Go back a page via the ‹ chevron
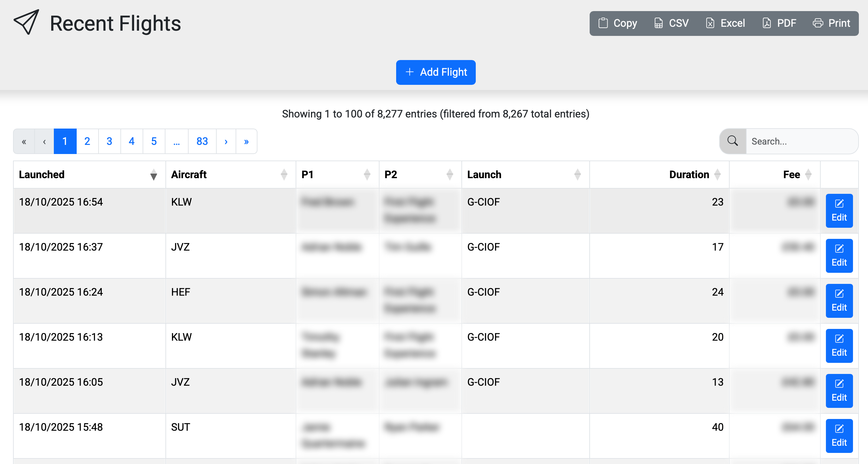 (x=44, y=141)
